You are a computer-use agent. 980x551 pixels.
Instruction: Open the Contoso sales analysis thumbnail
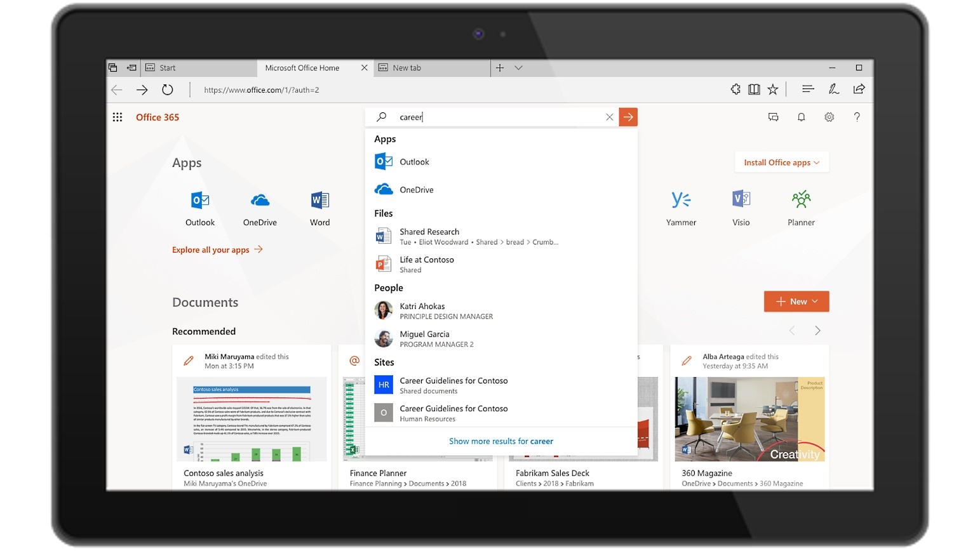coord(252,419)
